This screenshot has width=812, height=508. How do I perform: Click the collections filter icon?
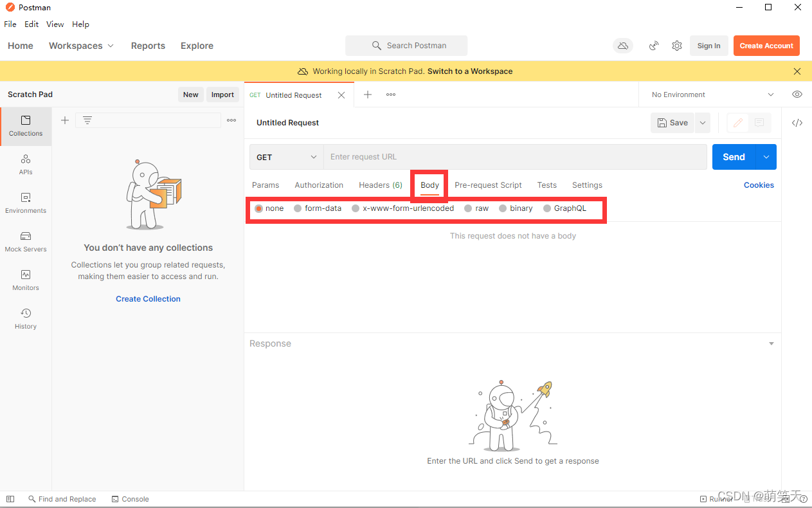[x=87, y=120]
